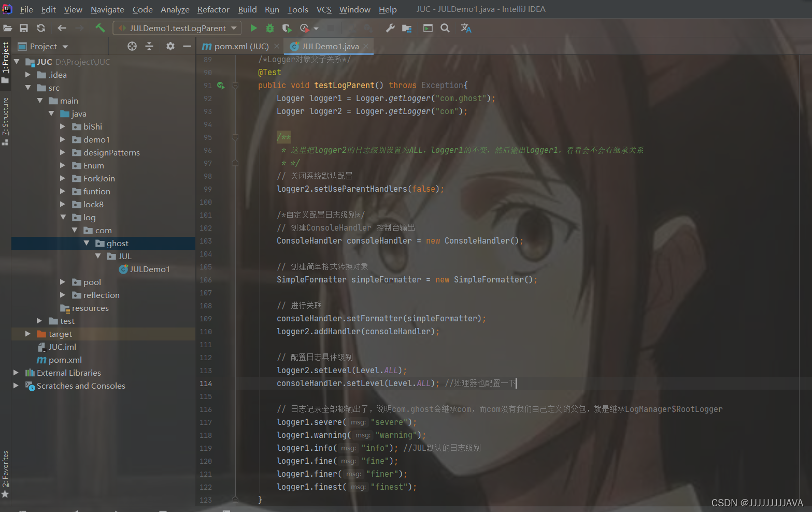Expand External Libraries node

click(x=16, y=373)
